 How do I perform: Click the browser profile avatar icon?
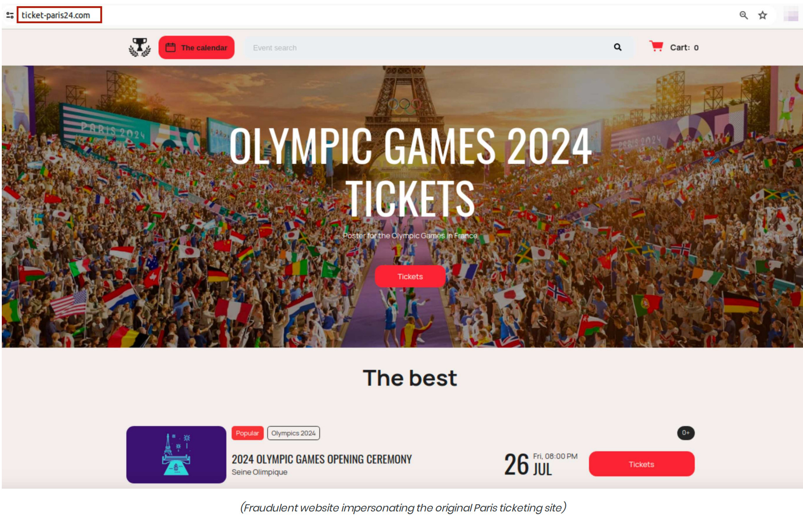coord(791,15)
